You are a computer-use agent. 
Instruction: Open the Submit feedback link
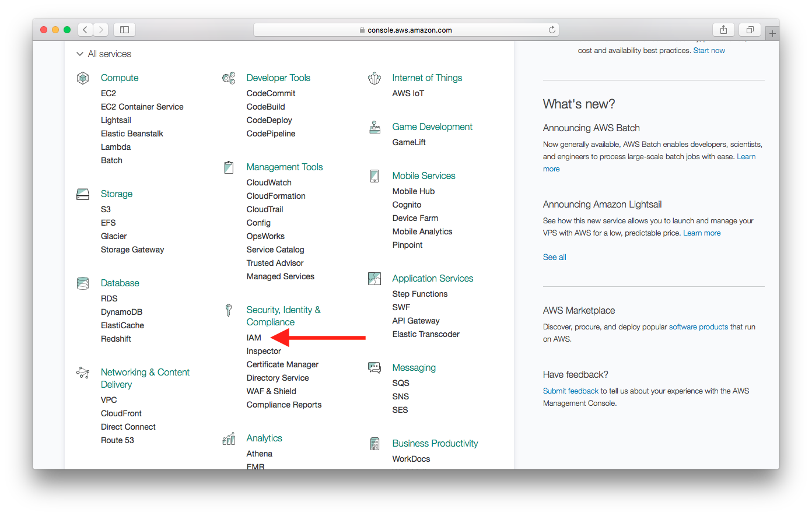click(x=570, y=391)
